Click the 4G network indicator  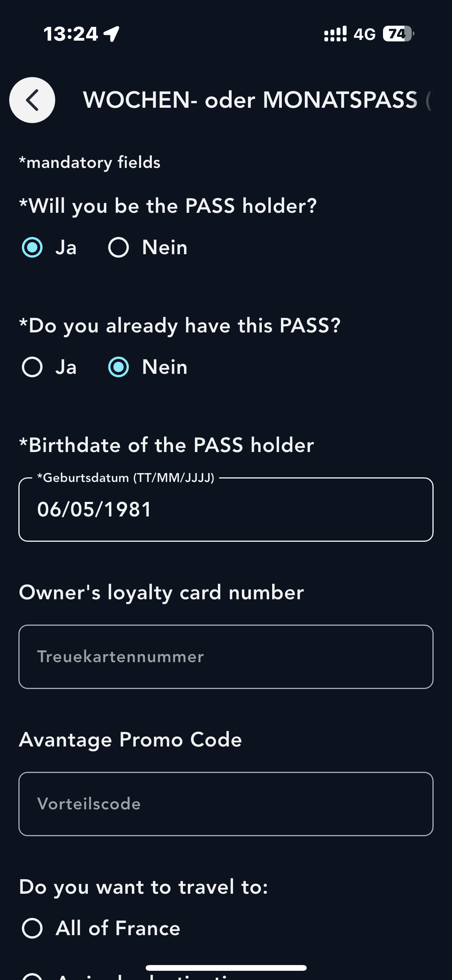click(364, 35)
